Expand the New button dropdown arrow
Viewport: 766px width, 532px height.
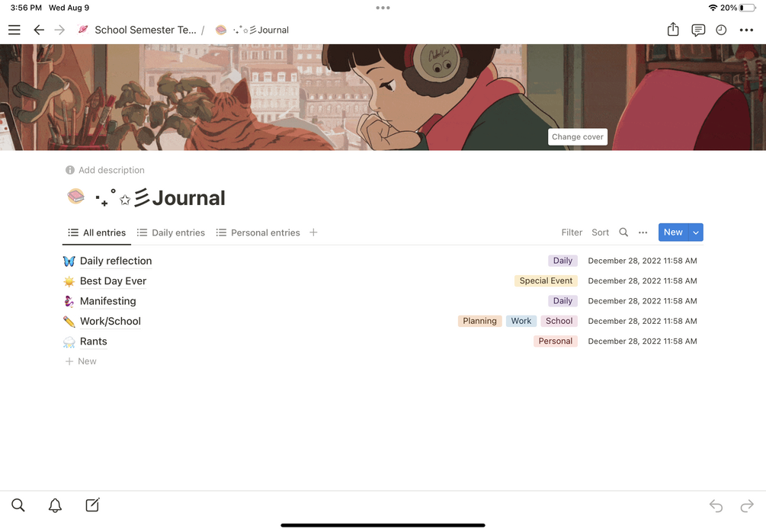pos(696,232)
